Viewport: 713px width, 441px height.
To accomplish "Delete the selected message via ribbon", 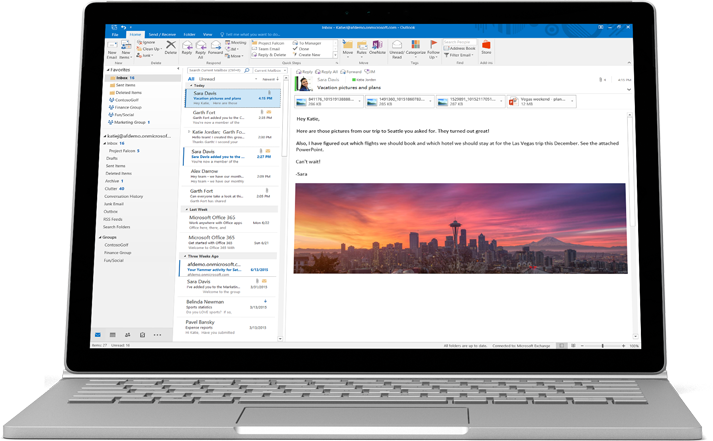I will coord(171,49).
